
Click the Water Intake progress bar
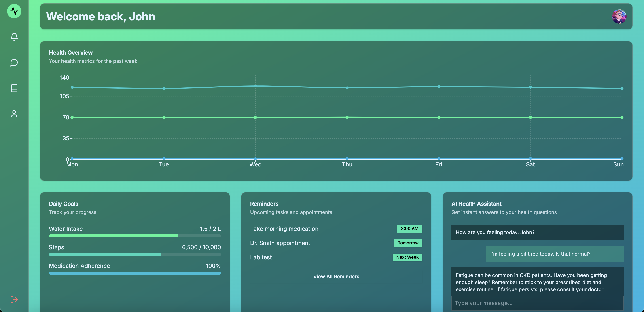(x=135, y=236)
